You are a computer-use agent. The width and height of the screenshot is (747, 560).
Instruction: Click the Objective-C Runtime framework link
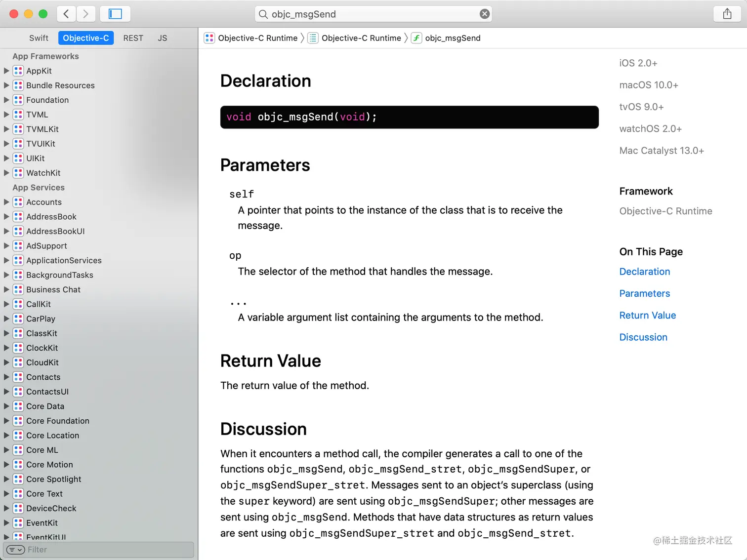point(666,211)
